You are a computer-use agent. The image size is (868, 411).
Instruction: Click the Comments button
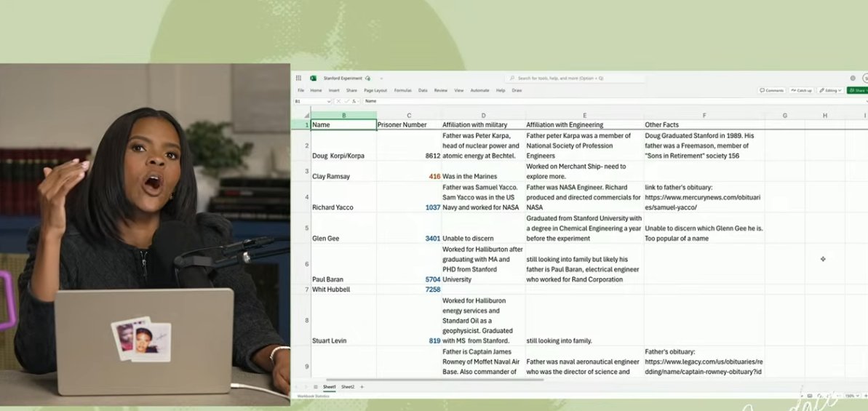pos(772,90)
